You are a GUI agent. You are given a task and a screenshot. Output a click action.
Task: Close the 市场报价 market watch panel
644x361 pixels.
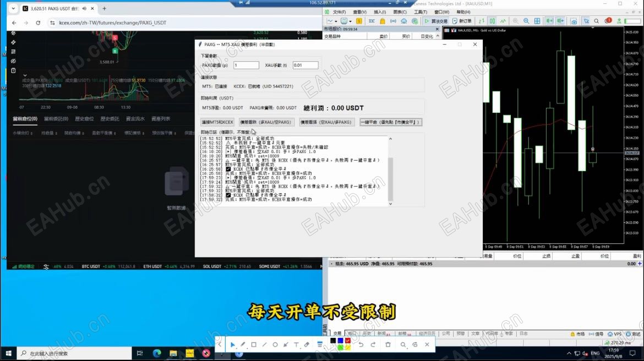click(x=437, y=29)
